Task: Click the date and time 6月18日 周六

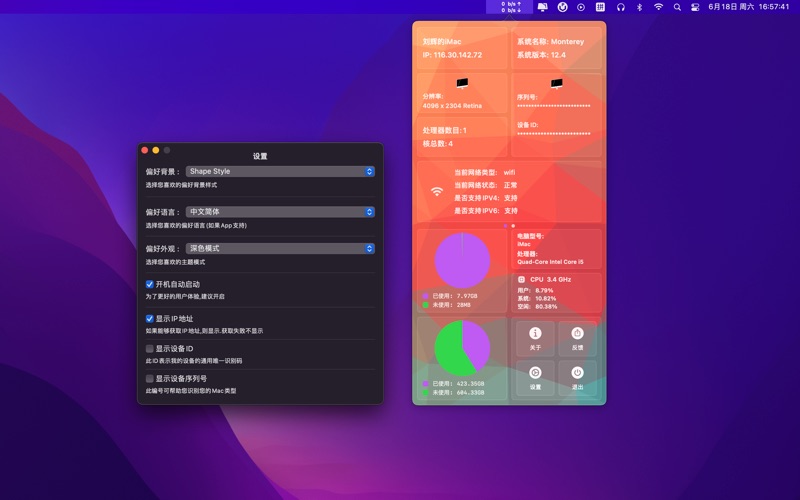Action: pyautogui.click(x=748, y=7)
